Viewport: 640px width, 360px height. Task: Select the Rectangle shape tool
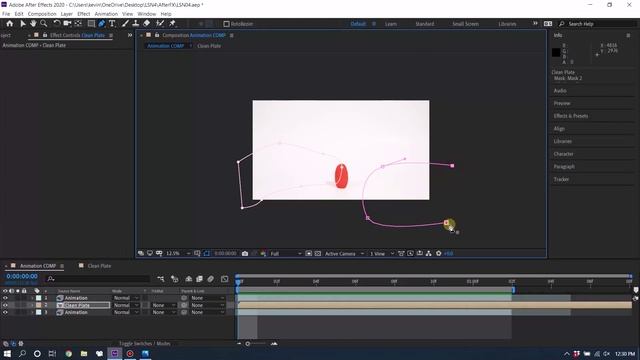pyautogui.click(x=91, y=24)
